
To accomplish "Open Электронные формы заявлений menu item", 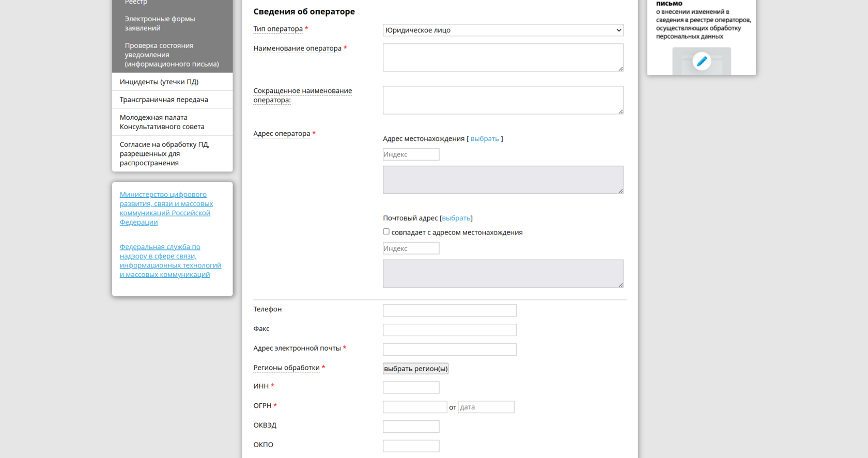I will click(172, 23).
